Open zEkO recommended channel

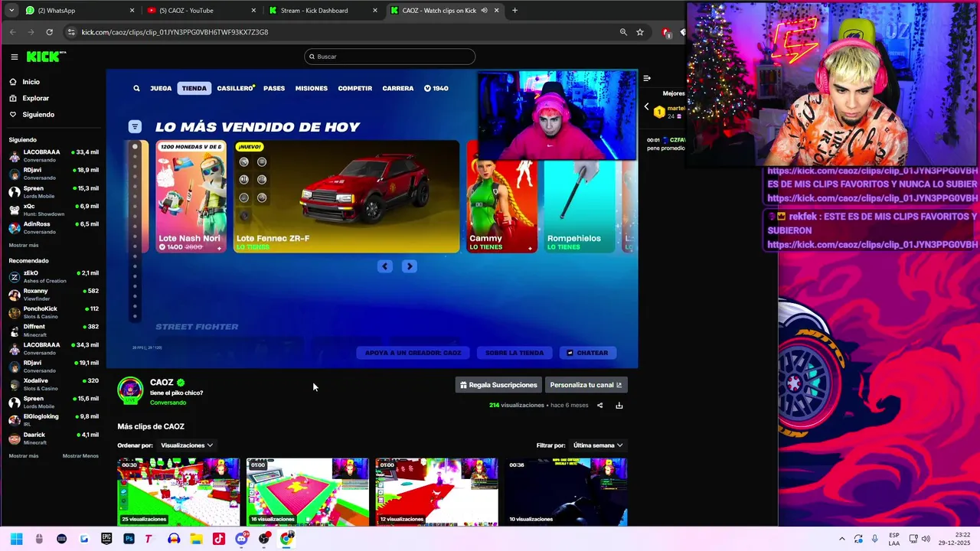54,276
